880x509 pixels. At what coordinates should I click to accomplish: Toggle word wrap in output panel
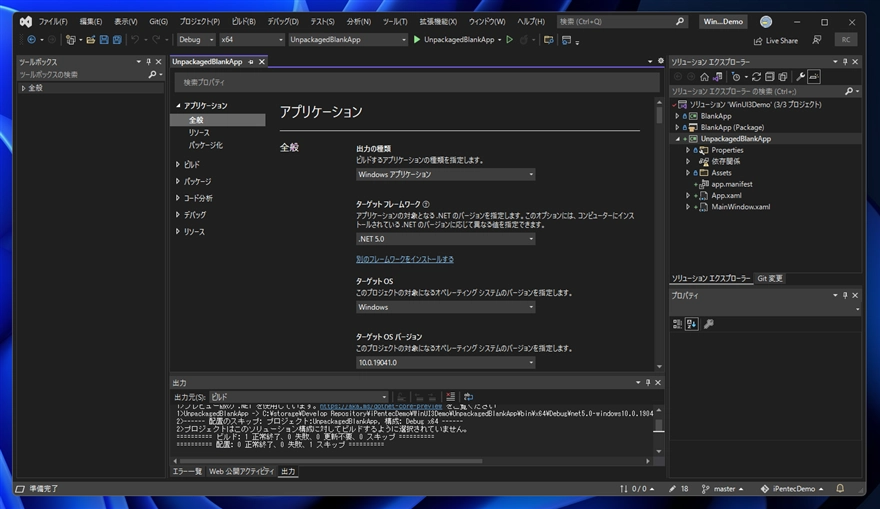click(x=469, y=397)
